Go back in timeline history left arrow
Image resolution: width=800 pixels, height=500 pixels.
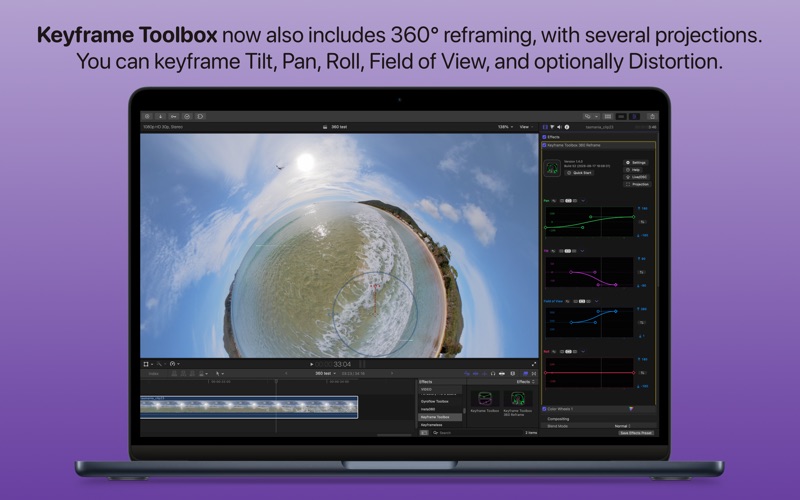click(x=286, y=373)
